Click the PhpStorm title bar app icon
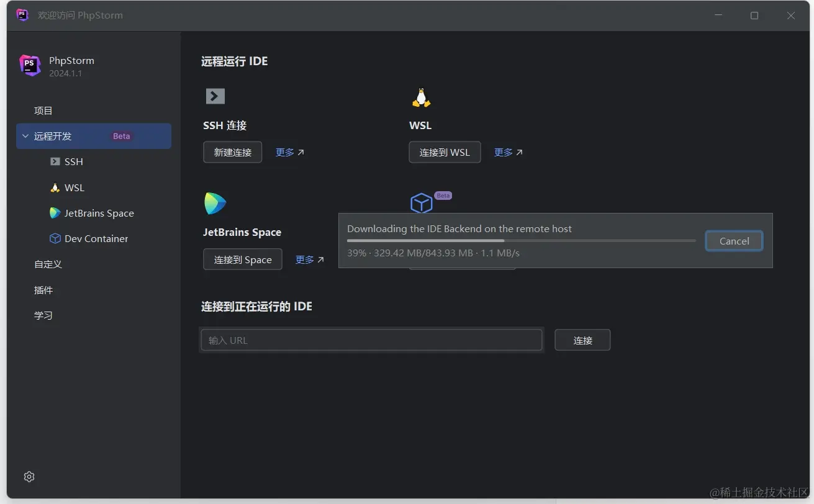Image resolution: width=814 pixels, height=504 pixels. click(x=22, y=16)
